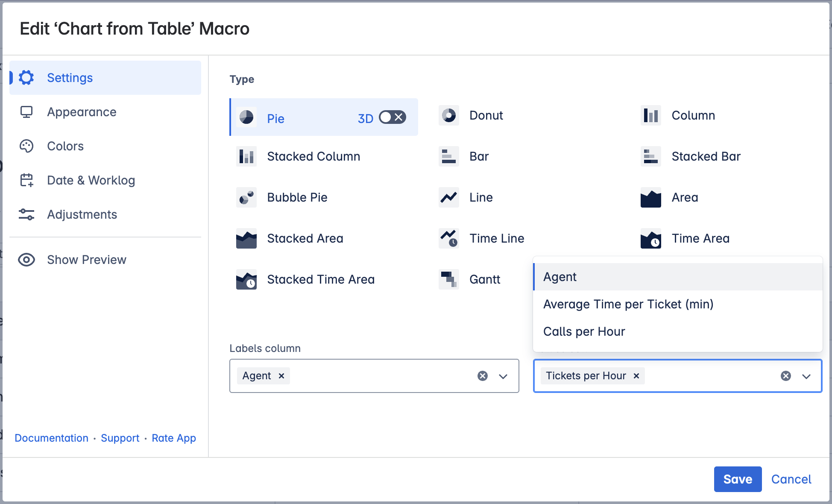Click the Save button
The height and width of the screenshot is (504, 832).
pos(738,479)
